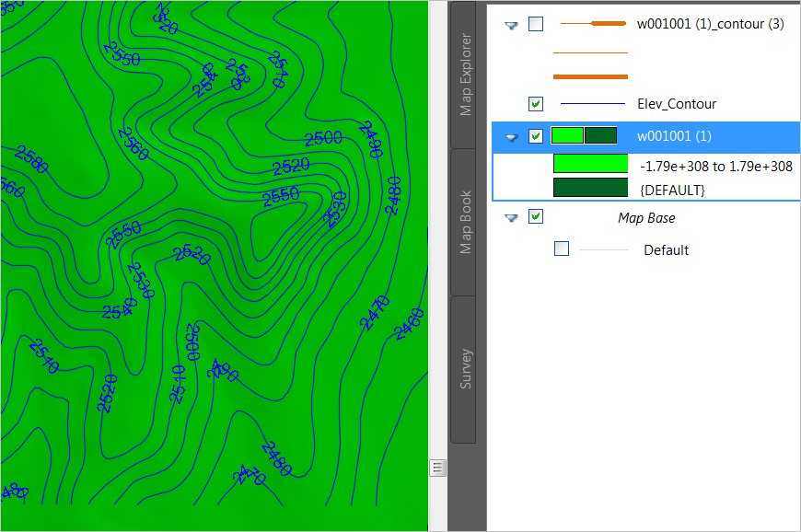Viewport: 801px width, 532px height.
Task: Collapse the Map Base node
Action: (512, 216)
